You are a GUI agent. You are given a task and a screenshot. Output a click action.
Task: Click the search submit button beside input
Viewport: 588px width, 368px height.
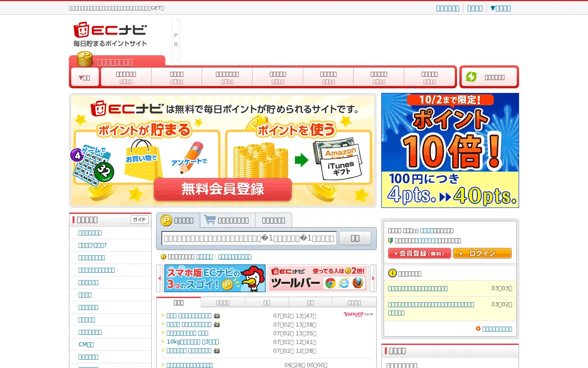(x=355, y=238)
